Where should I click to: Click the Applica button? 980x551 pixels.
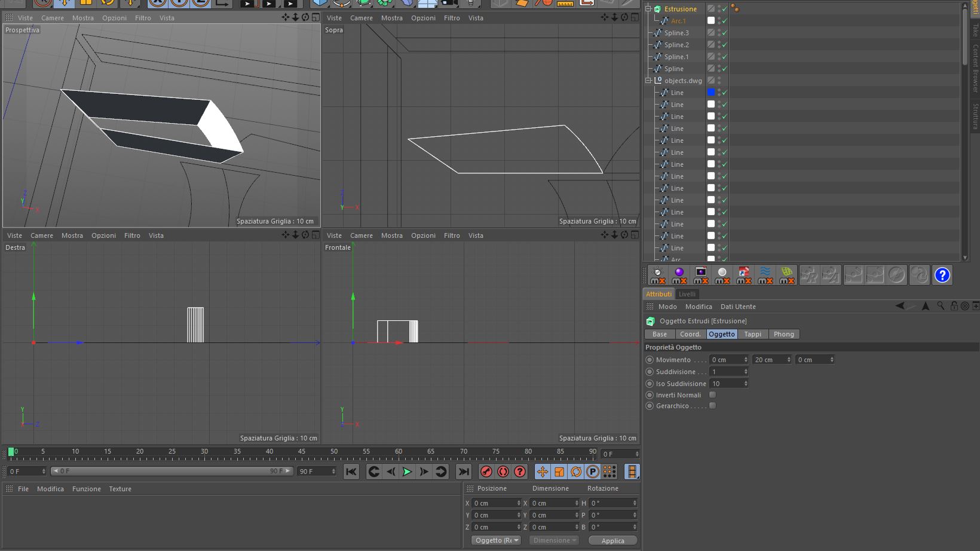click(x=612, y=540)
